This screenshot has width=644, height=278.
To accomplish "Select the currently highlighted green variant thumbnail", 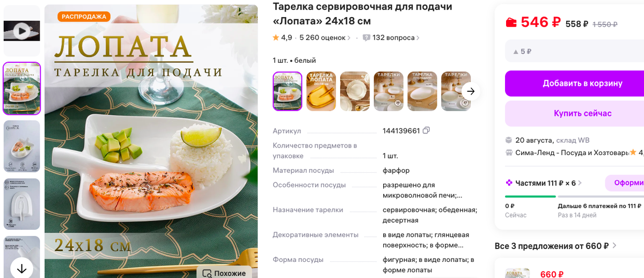I will coord(288,91).
